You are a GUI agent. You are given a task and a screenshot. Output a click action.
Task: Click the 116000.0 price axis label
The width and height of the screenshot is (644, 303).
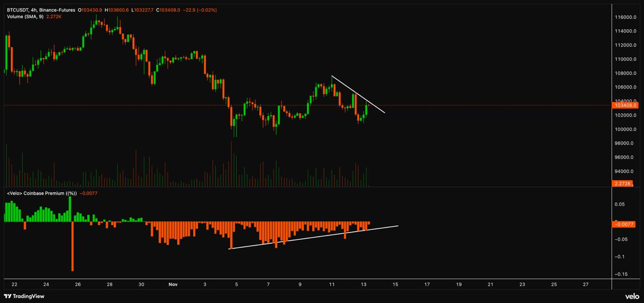tap(626, 17)
